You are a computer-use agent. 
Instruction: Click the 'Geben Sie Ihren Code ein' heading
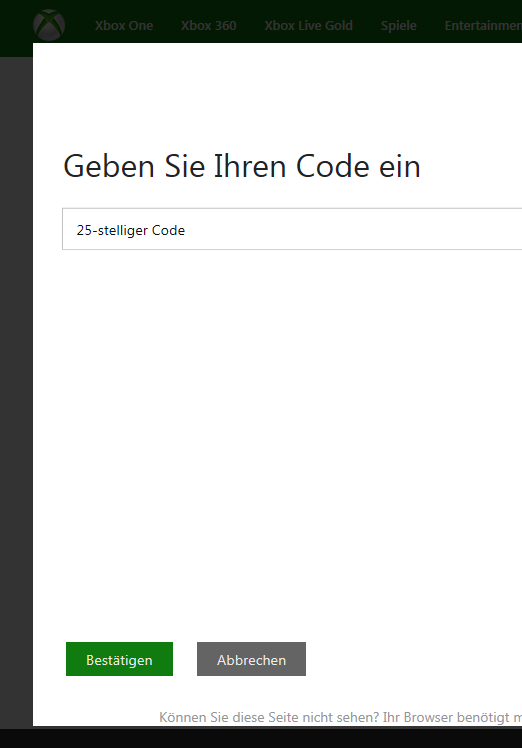coord(242,166)
